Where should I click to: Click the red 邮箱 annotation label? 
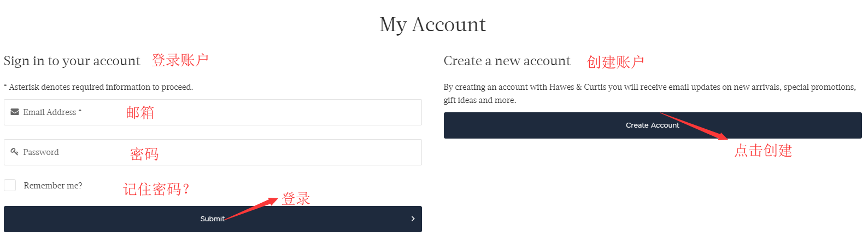point(140,113)
